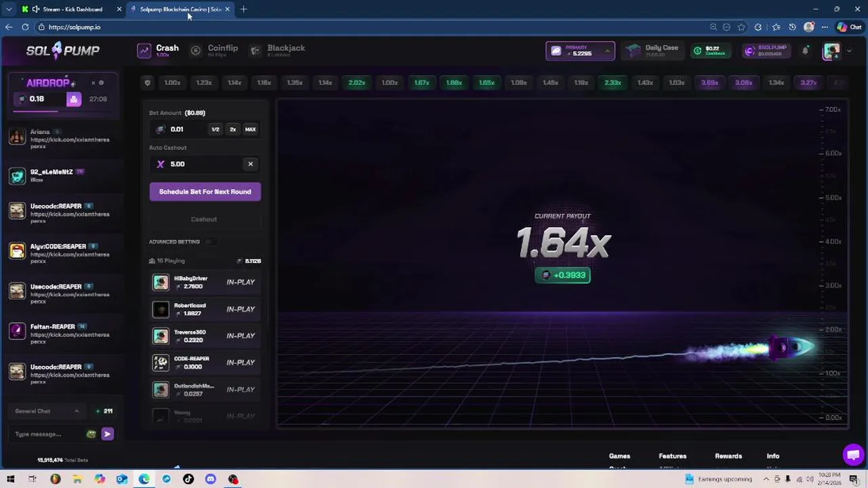Open Discord from the taskbar

tap(211, 479)
